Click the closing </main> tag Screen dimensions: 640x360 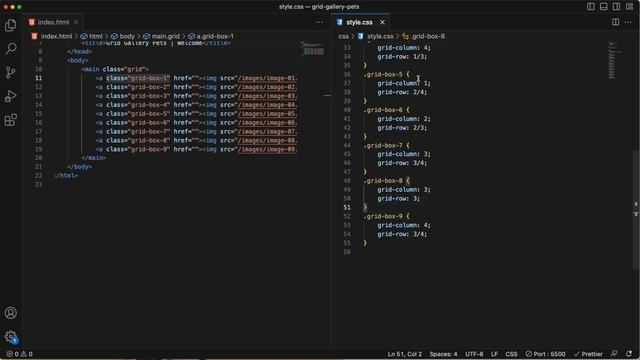coord(94,158)
